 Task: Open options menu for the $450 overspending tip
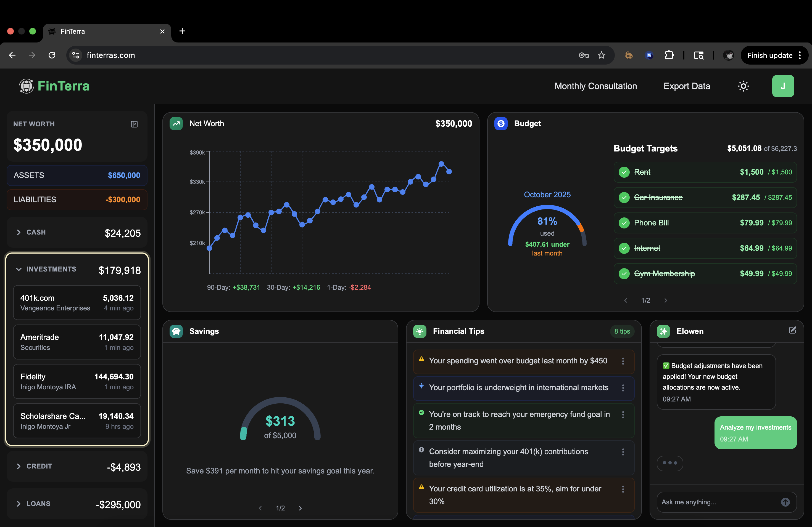(623, 361)
